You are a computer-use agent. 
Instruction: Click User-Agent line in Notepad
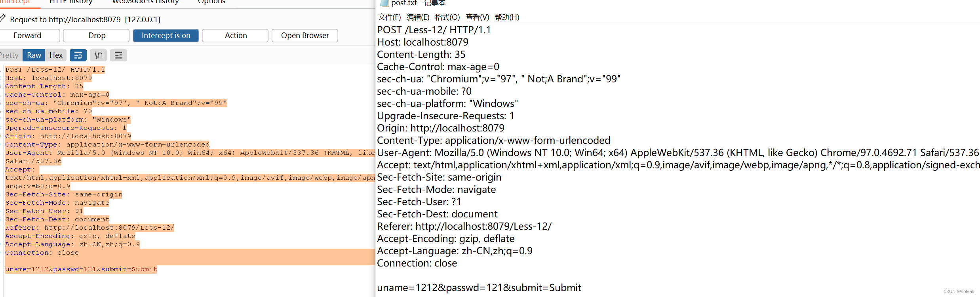click(x=678, y=152)
